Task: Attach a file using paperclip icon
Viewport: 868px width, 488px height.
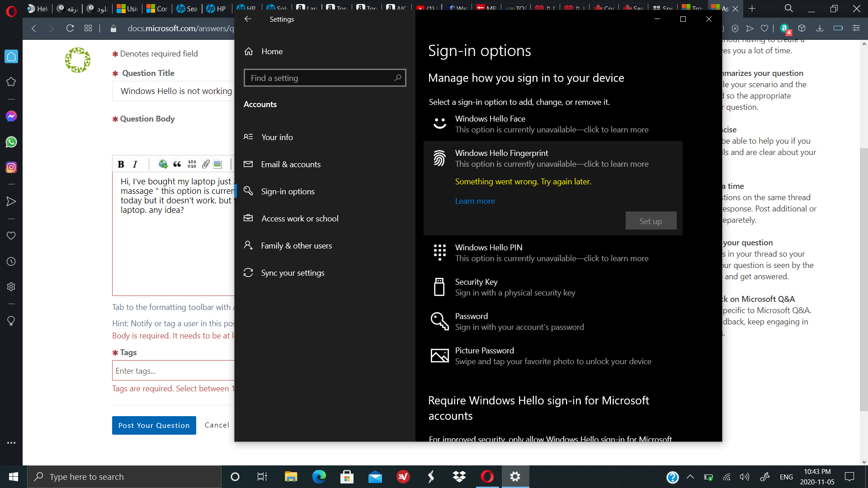Action: (x=206, y=164)
